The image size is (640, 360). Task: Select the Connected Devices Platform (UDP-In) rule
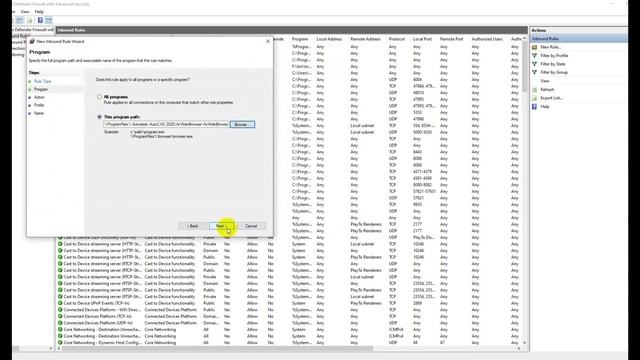pyautogui.click(x=98, y=323)
